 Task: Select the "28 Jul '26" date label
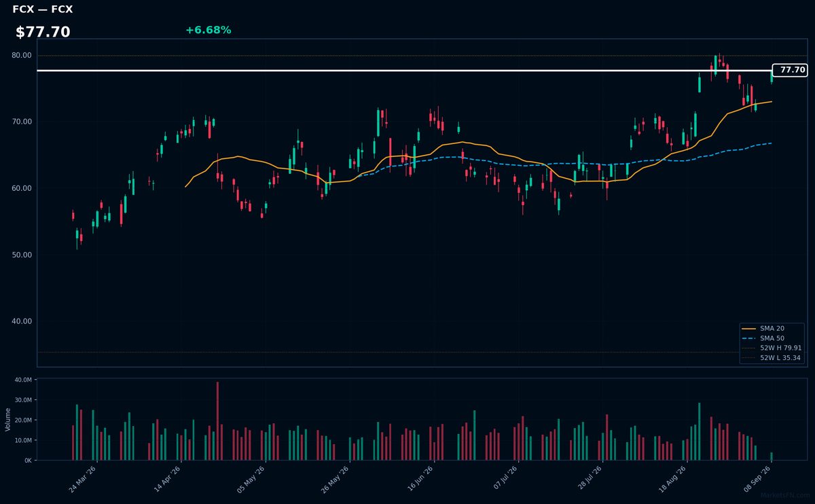[588, 480]
